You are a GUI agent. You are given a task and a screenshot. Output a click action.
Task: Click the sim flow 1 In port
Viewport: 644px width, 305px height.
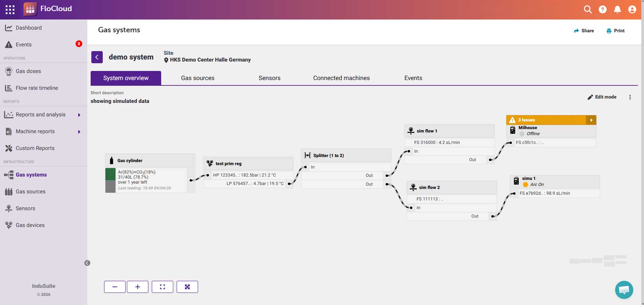(x=408, y=151)
